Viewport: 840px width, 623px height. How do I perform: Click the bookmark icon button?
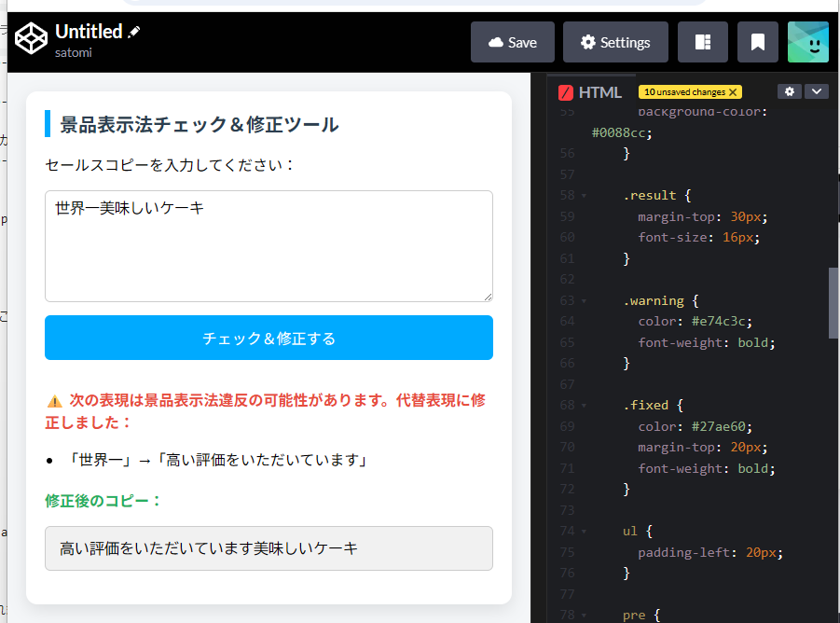coord(758,42)
